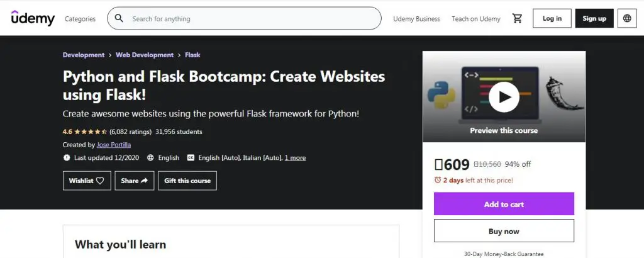Open Udemy Business page
The width and height of the screenshot is (644, 258).
(416, 19)
